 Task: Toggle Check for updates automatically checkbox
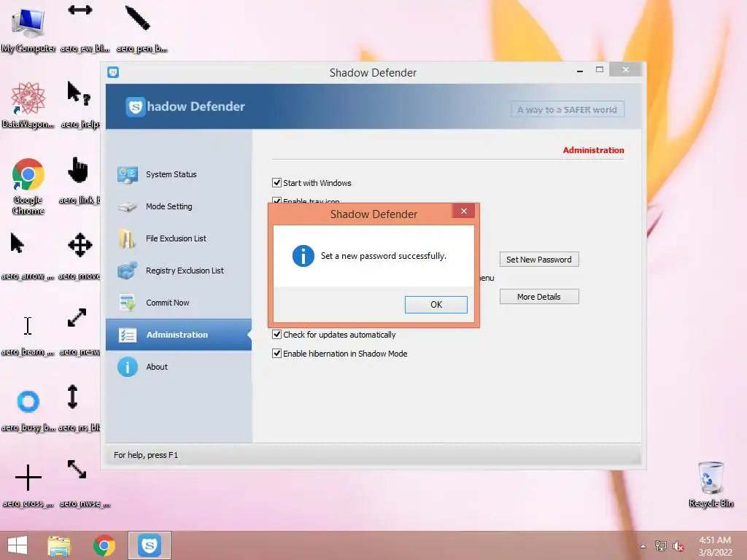(x=276, y=335)
